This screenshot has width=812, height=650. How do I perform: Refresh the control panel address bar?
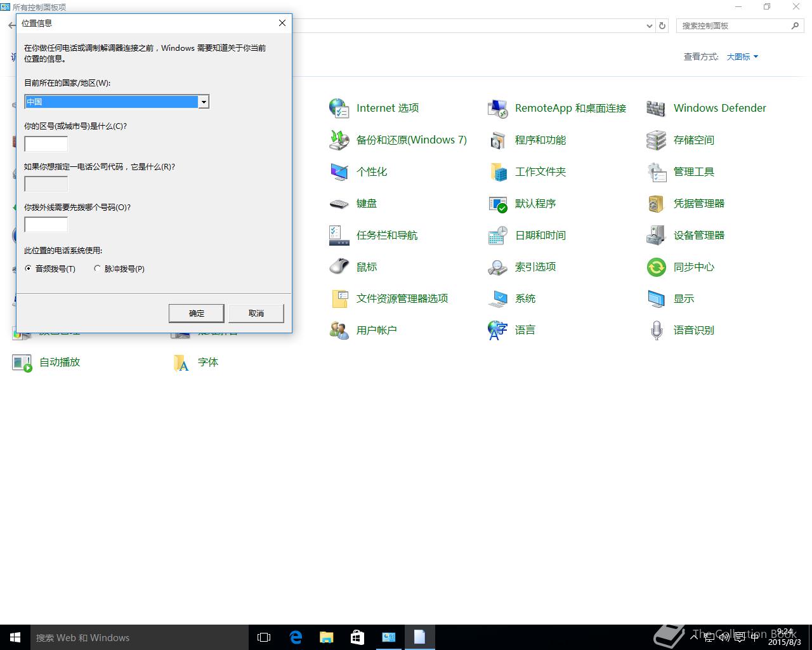pos(662,26)
